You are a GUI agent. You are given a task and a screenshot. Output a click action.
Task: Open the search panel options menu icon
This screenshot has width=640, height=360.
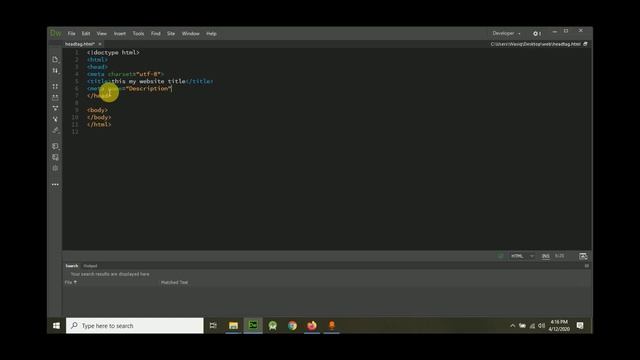click(587, 266)
